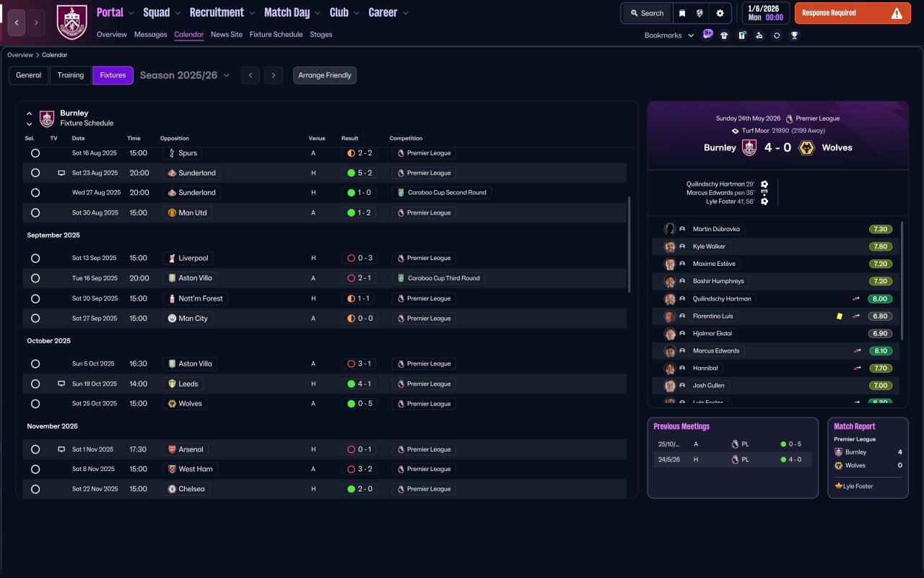Open the Portal dropdown menu
Image resolution: width=924 pixels, height=578 pixels.
[115, 12]
